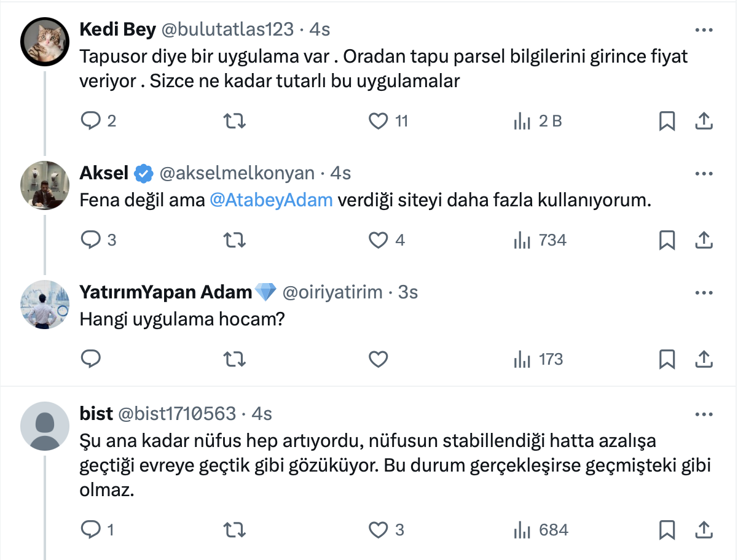Open Aksel's profile picture
The height and width of the screenshot is (560, 746).
click(45, 185)
